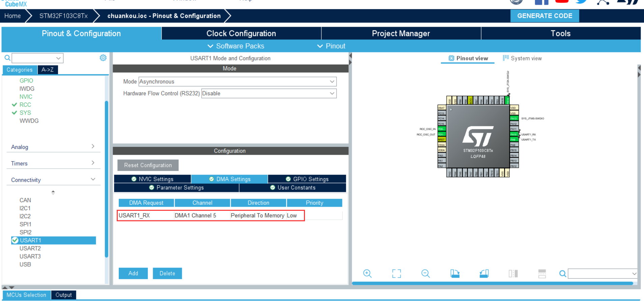This screenshot has width=644, height=301.
Task: Open the Tools tab
Action: [561, 33]
